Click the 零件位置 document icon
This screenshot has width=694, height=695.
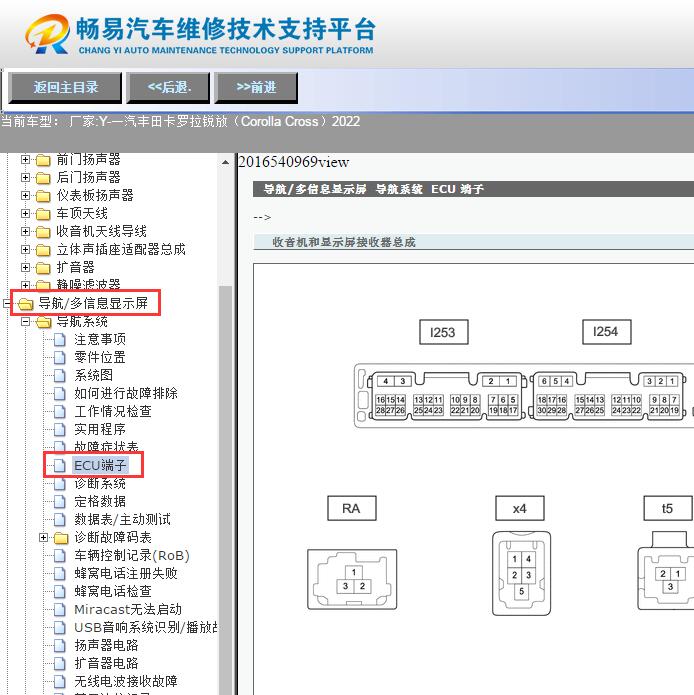pyautogui.click(x=60, y=358)
